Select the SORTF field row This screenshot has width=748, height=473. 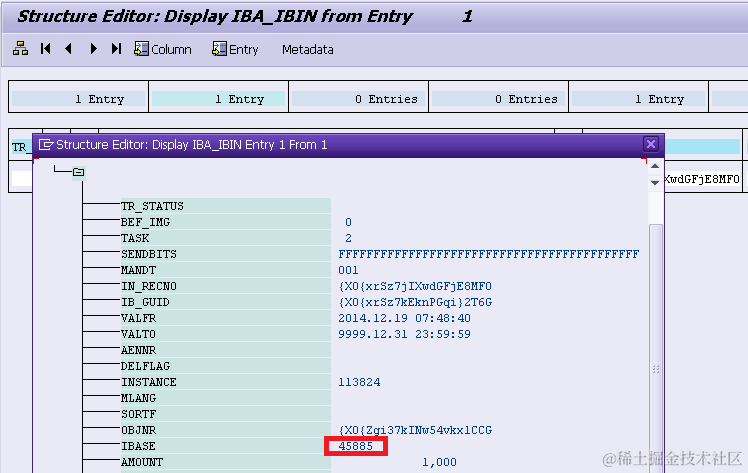pos(226,414)
